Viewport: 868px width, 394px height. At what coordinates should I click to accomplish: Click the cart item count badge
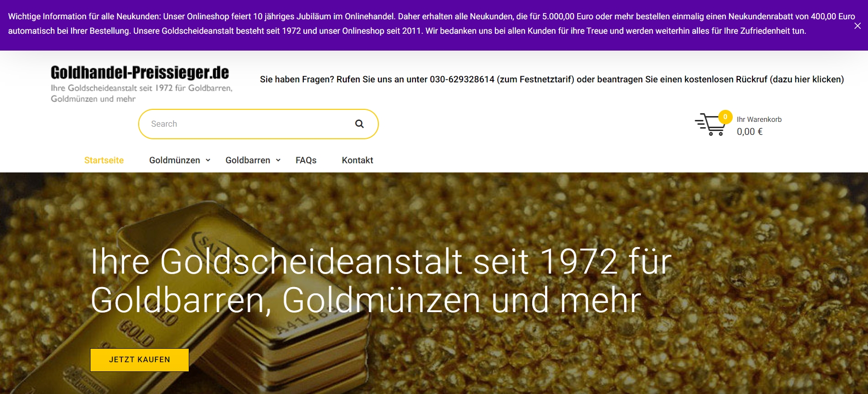[x=725, y=117]
